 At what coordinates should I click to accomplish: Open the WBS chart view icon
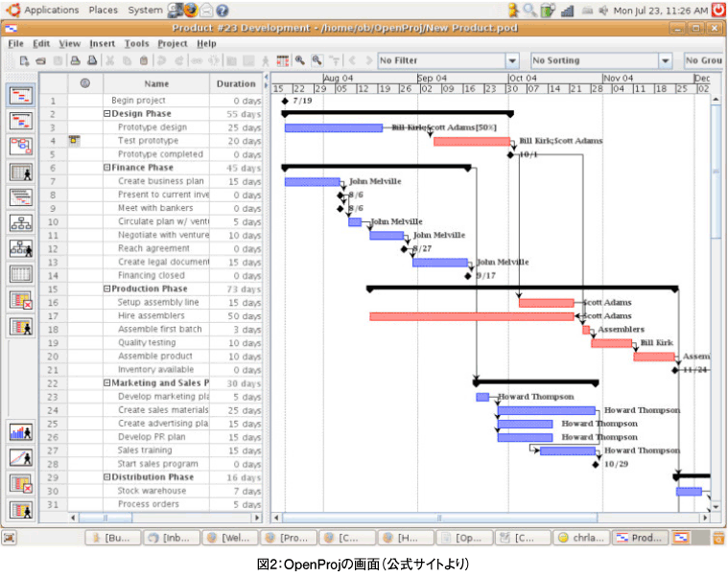click(21, 223)
